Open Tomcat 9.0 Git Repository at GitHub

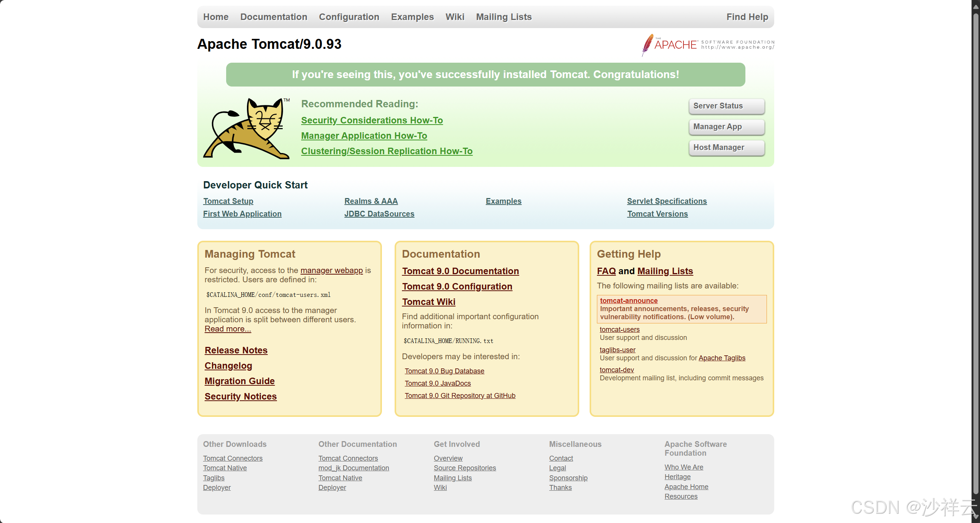[x=460, y=396]
